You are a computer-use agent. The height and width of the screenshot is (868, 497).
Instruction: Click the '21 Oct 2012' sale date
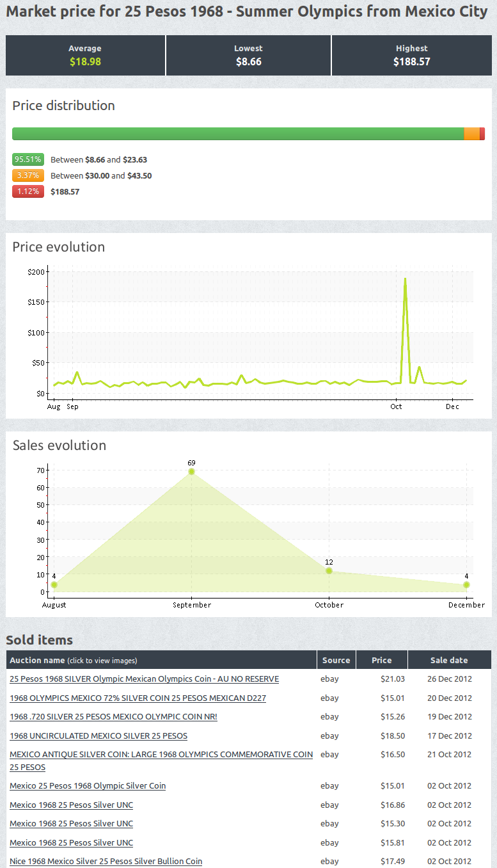tap(450, 754)
